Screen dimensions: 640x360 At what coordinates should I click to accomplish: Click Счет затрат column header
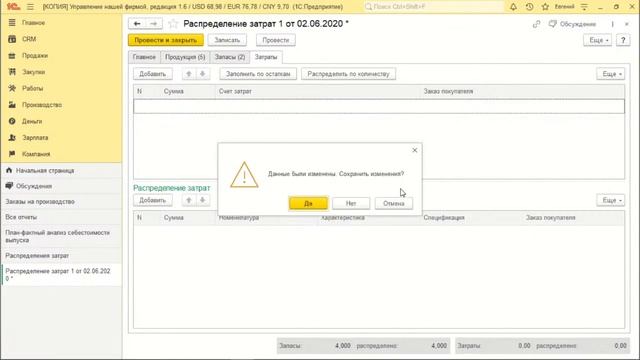[x=318, y=91]
